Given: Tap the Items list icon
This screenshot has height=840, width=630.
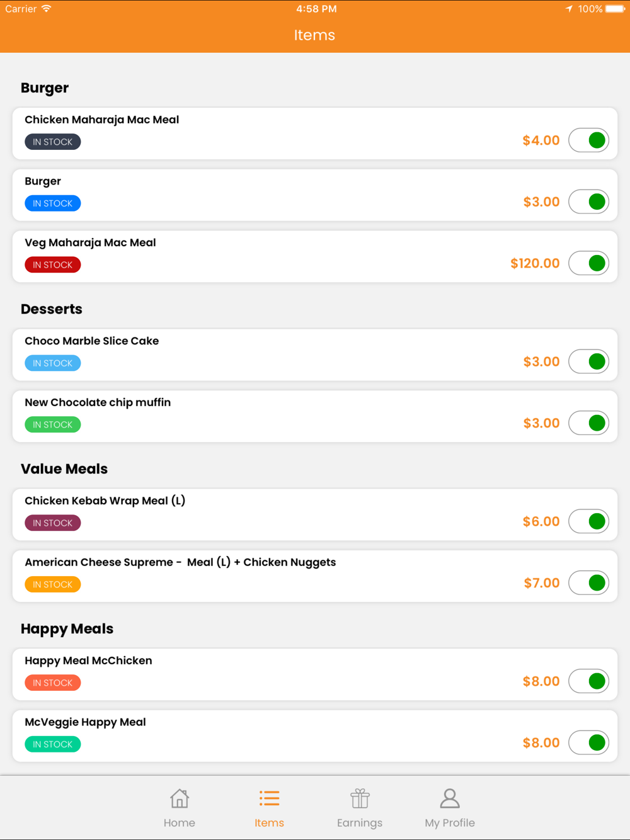Looking at the screenshot, I should coord(269,798).
